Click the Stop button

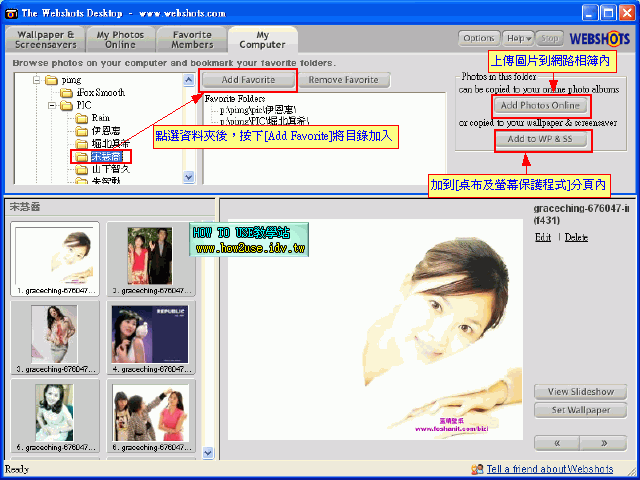pyautogui.click(x=549, y=38)
